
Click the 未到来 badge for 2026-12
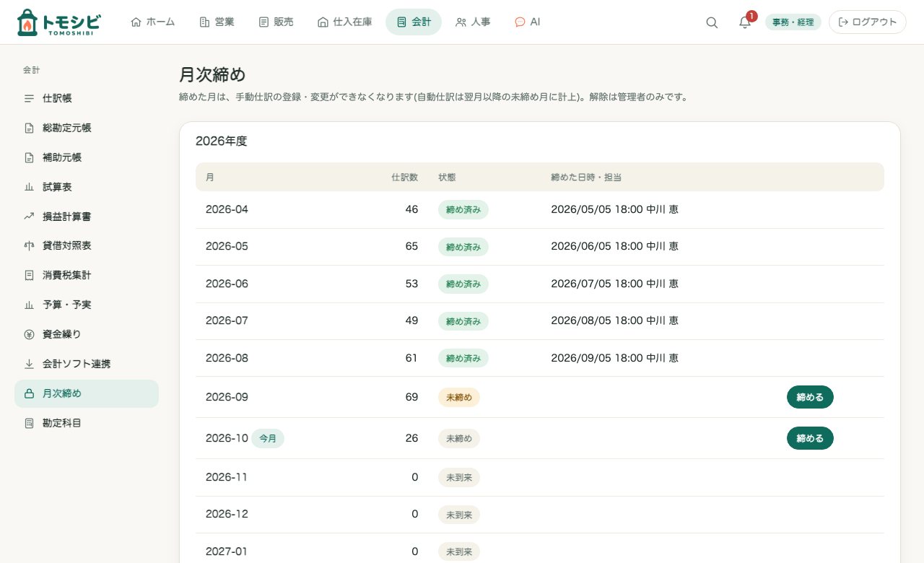pos(459,515)
